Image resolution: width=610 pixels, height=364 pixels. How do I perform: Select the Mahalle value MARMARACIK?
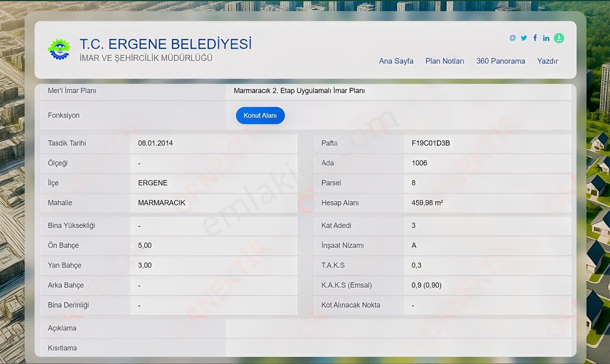tap(162, 203)
